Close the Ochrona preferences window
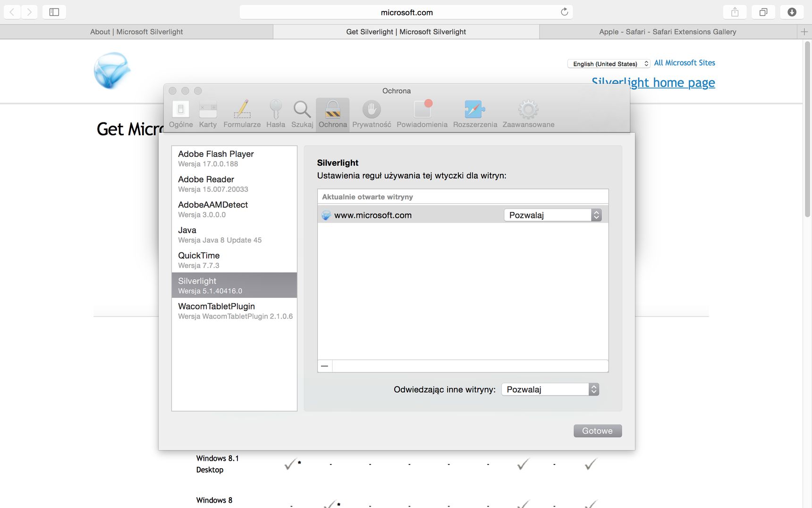This screenshot has width=812, height=508. click(x=173, y=91)
